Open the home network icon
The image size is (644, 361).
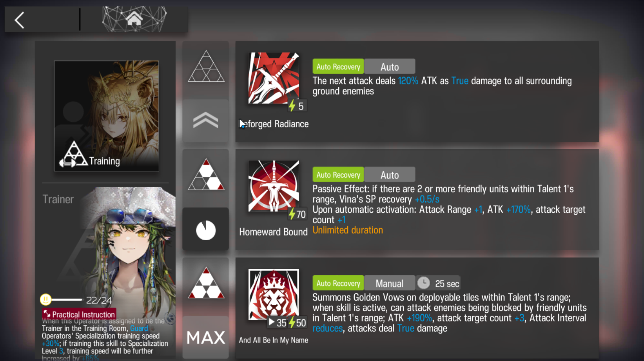click(x=134, y=19)
